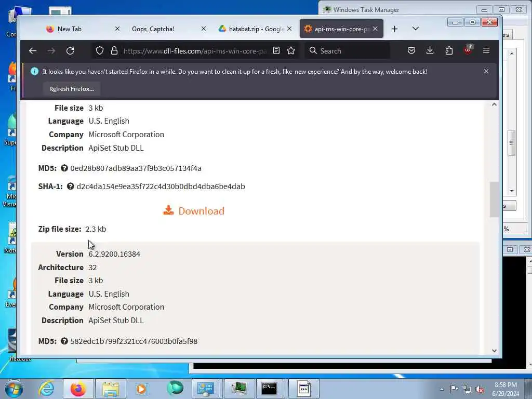Close the hatabat.zip Google tab
Viewport: 532px width, 399px height.
click(289, 29)
